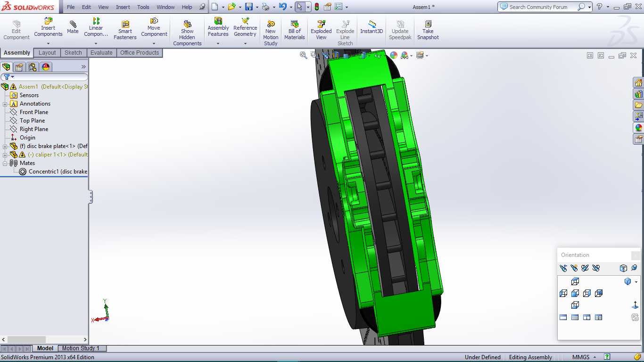Switch to Four View viewport

(599, 317)
